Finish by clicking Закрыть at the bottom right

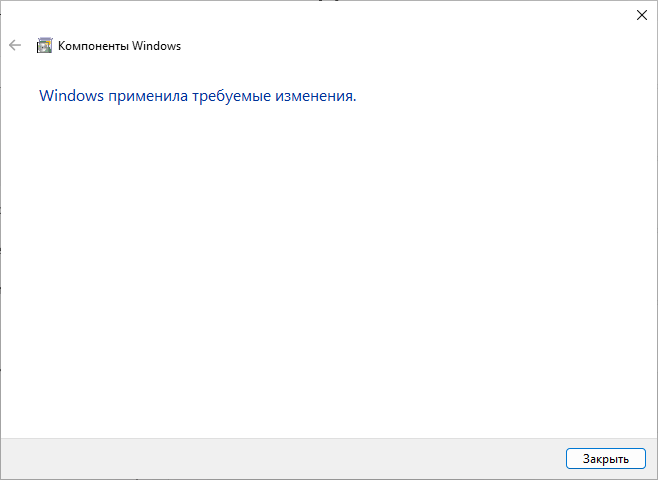point(605,459)
